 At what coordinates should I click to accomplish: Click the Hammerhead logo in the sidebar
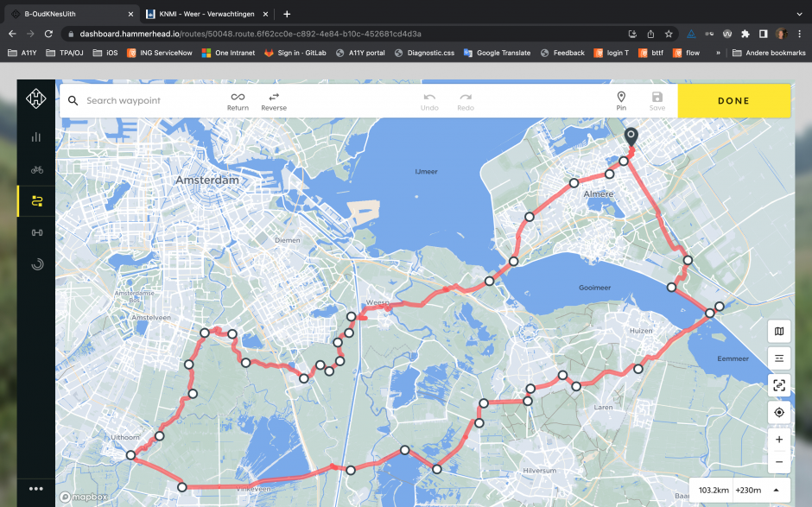pyautogui.click(x=36, y=100)
